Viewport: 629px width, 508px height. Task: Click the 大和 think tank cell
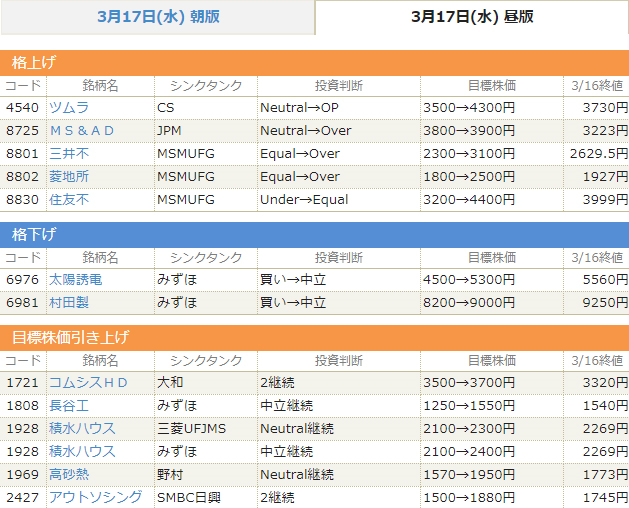206,383
